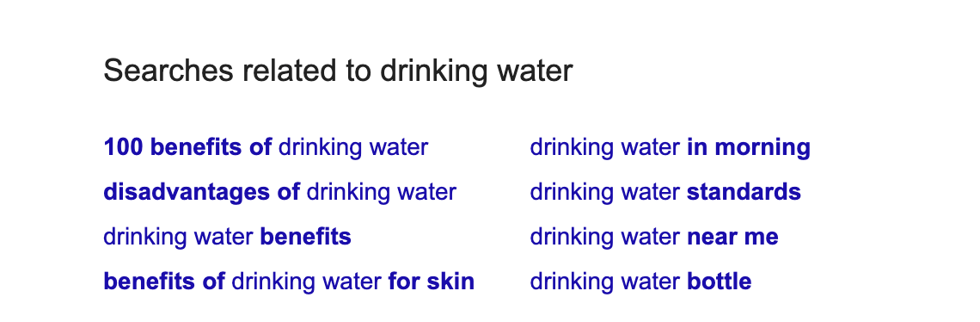The image size is (980, 322).
Task: Open 'benefits of drinking water for skin' link
Action: tap(289, 282)
